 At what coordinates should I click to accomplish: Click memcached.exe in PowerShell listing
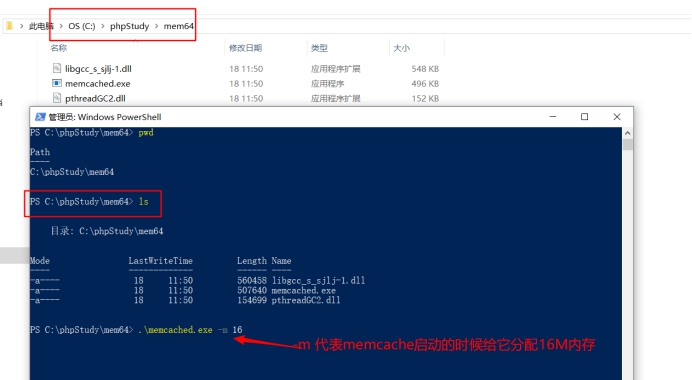pyautogui.click(x=304, y=290)
